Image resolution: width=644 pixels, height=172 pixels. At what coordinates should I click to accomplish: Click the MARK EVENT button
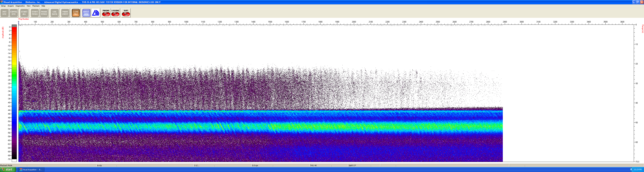tap(65, 13)
